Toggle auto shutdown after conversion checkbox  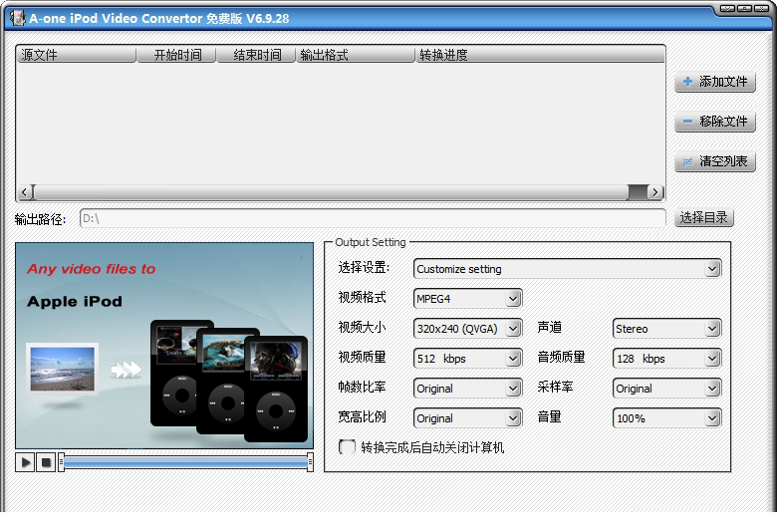(347, 447)
